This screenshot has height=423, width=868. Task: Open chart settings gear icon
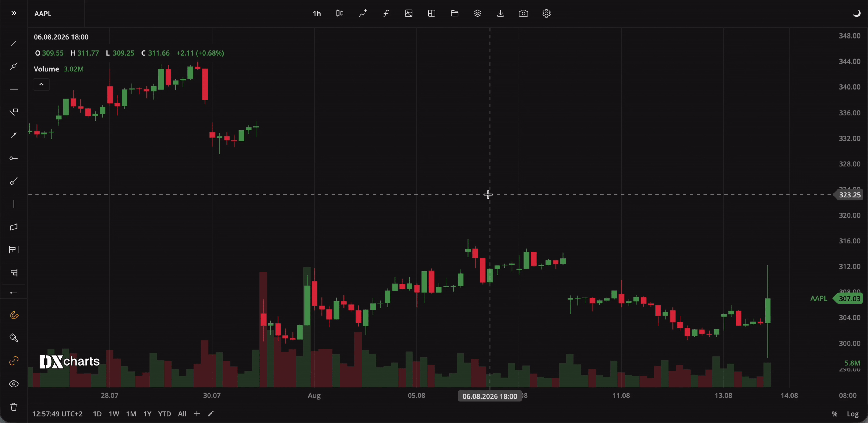tap(547, 14)
